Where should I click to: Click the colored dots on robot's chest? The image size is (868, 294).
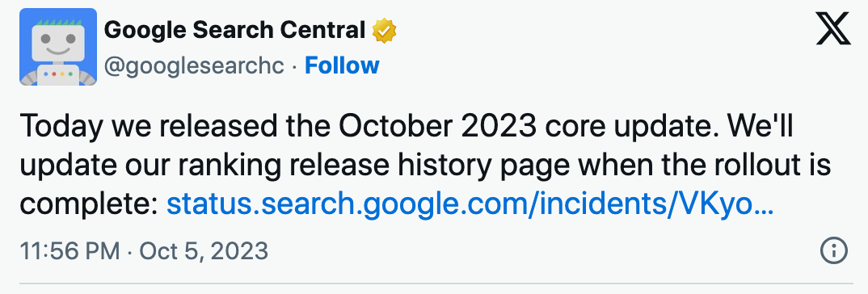pos(58,73)
